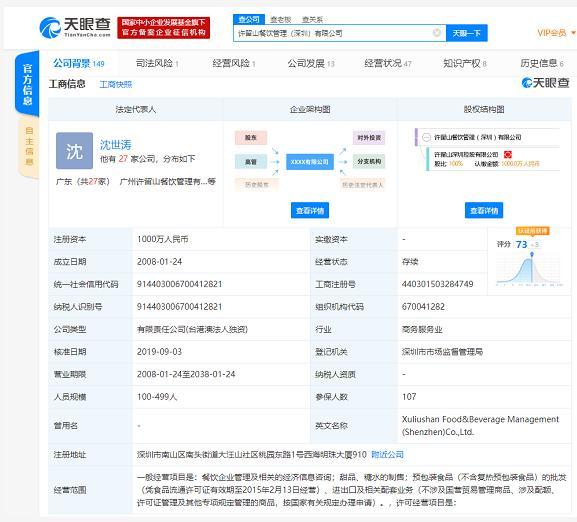Open the 司法风险 tab

pyautogui.click(x=157, y=63)
